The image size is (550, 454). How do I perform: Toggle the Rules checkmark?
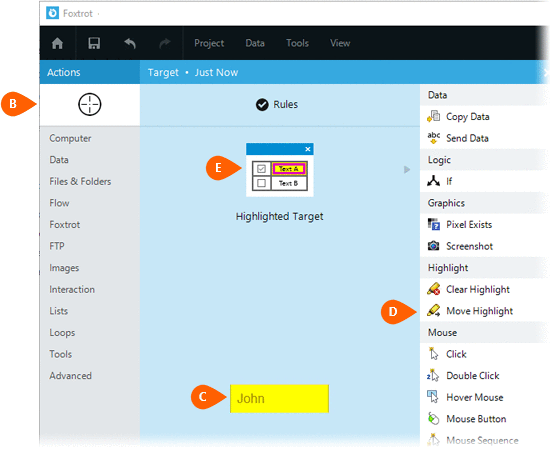pos(262,105)
